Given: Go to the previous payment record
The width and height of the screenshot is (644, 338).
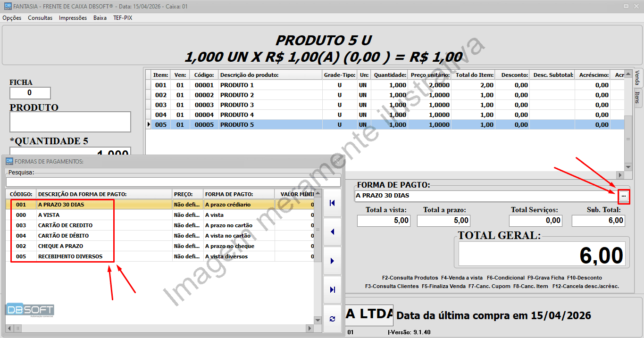Looking at the screenshot, I should [332, 231].
